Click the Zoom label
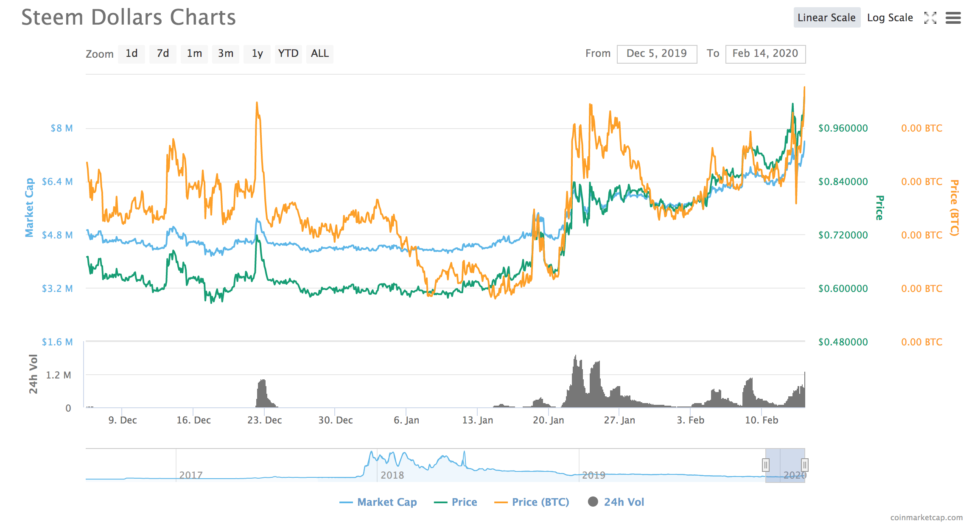980x527 pixels. click(100, 54)
